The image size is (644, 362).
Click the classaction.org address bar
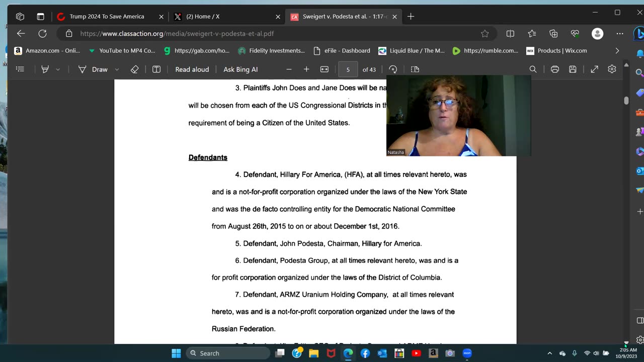pos(277,34)
